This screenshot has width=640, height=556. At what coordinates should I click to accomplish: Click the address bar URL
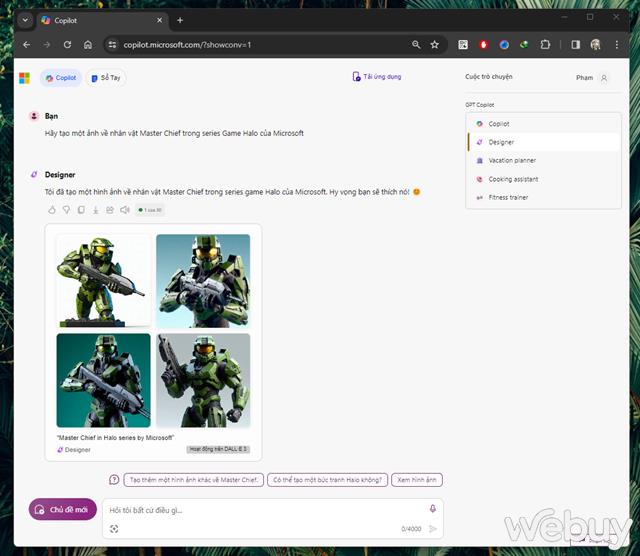[187, 45]
